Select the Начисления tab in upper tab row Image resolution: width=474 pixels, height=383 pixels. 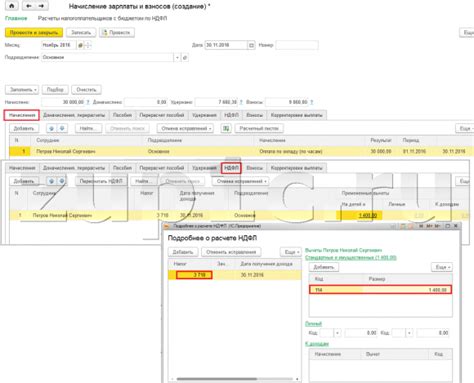tap(22, 115)
